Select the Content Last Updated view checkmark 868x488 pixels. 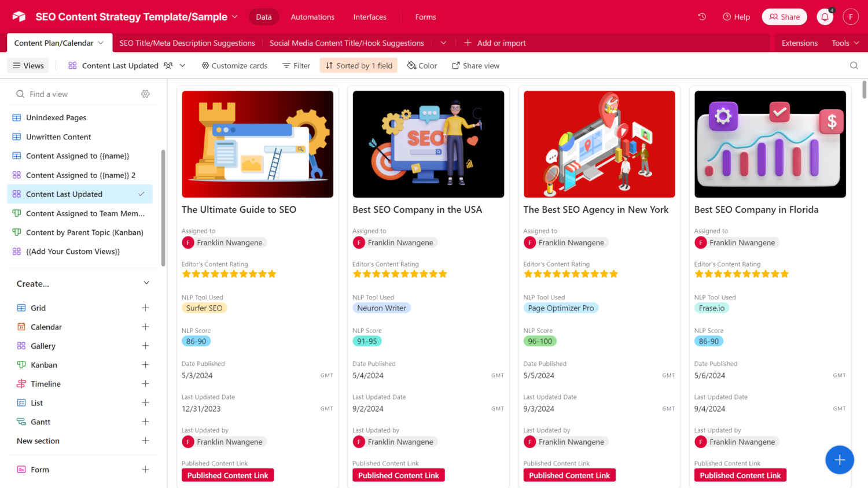141,194
